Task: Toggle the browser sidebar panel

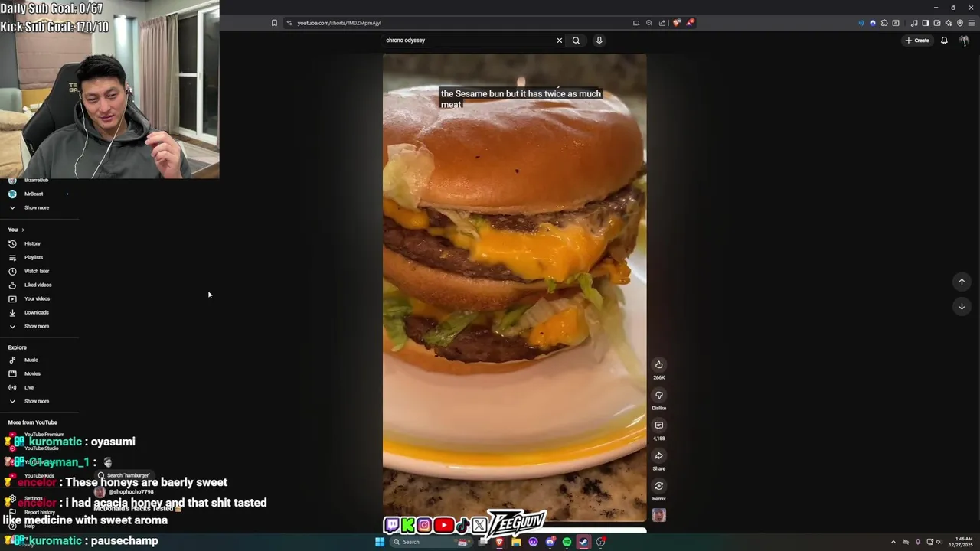Action: click(925, 23)
